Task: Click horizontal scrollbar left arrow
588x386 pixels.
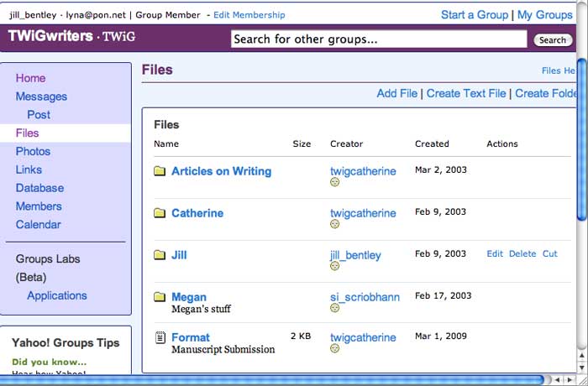Action: pyautogui.click(x=558, y=380)
